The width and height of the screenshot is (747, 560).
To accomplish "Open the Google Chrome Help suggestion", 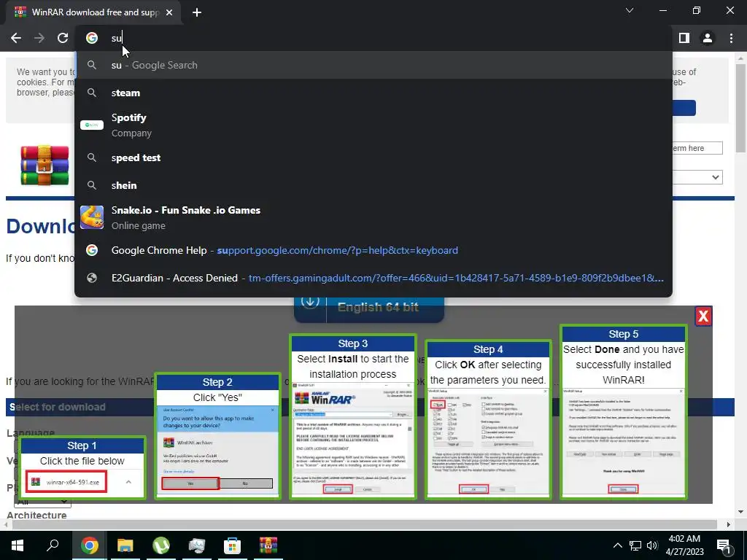I will (x=373, y=250).
